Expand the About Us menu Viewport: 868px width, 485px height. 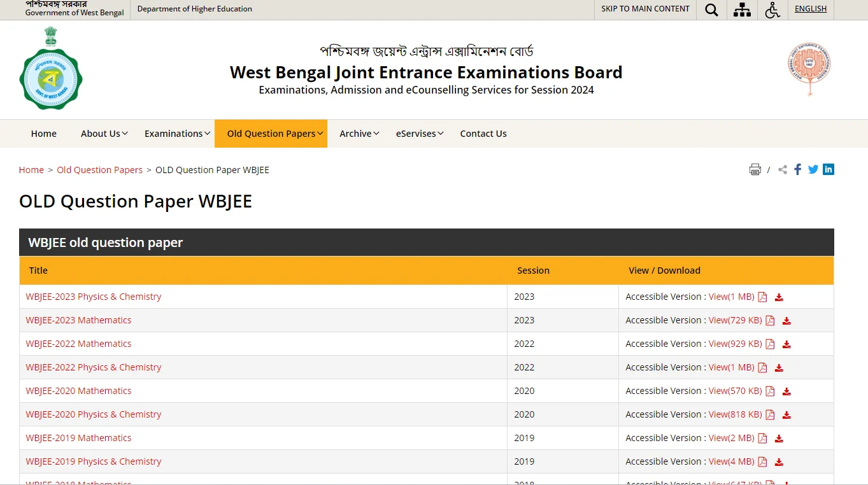104,134
